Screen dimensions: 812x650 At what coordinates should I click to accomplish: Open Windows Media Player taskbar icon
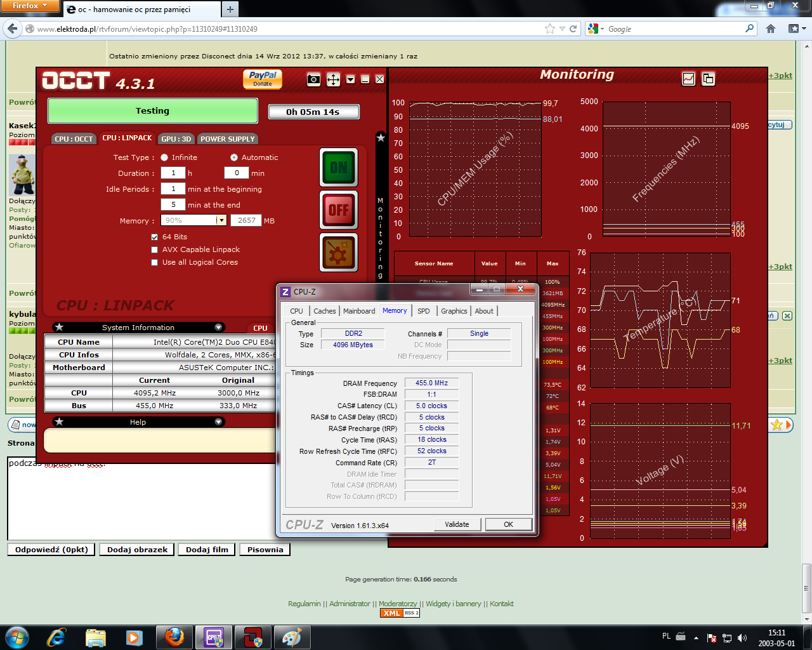134,637
